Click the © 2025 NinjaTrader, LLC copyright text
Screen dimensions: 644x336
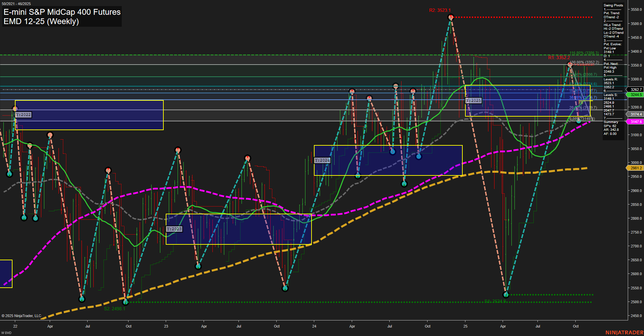pyautogui.click(x=21, y=316)
